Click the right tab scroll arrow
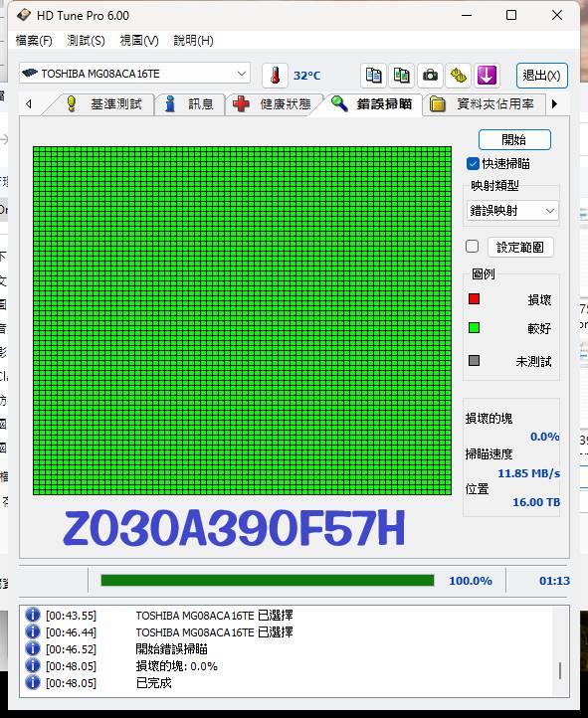Image resolution: width=588 pixels, height=718 pixels. 554,104
